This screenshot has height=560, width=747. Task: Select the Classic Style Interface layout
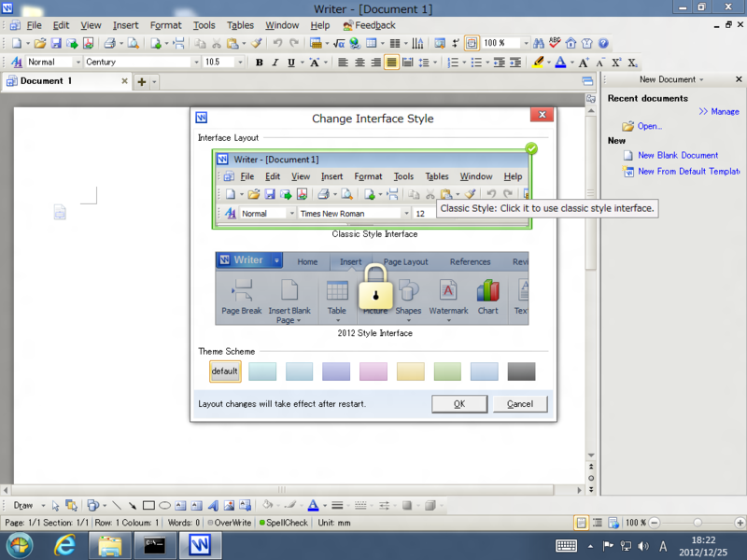tap(372, 189)
